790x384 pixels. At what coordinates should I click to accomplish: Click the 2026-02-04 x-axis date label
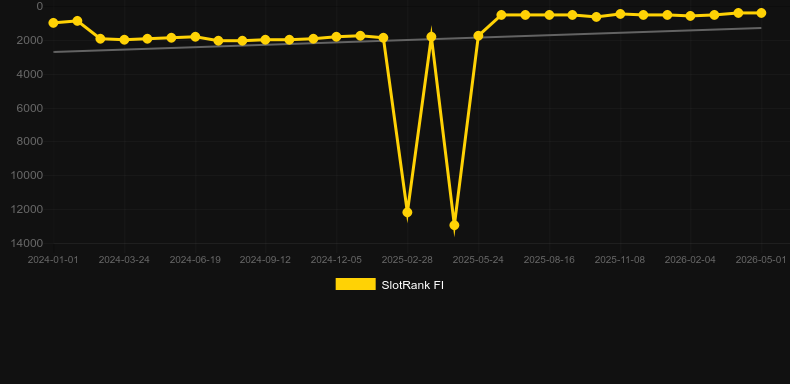[x=690, y=260]
